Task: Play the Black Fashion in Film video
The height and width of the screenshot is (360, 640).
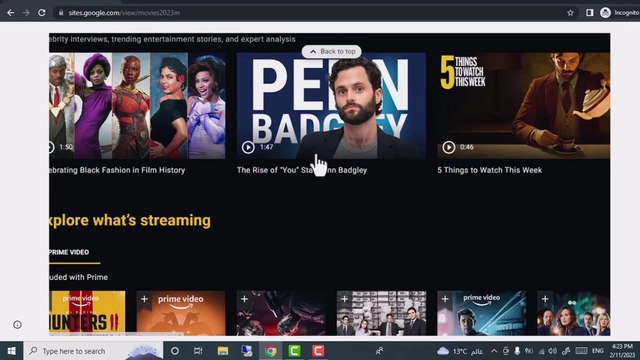Action: point(51,147)
